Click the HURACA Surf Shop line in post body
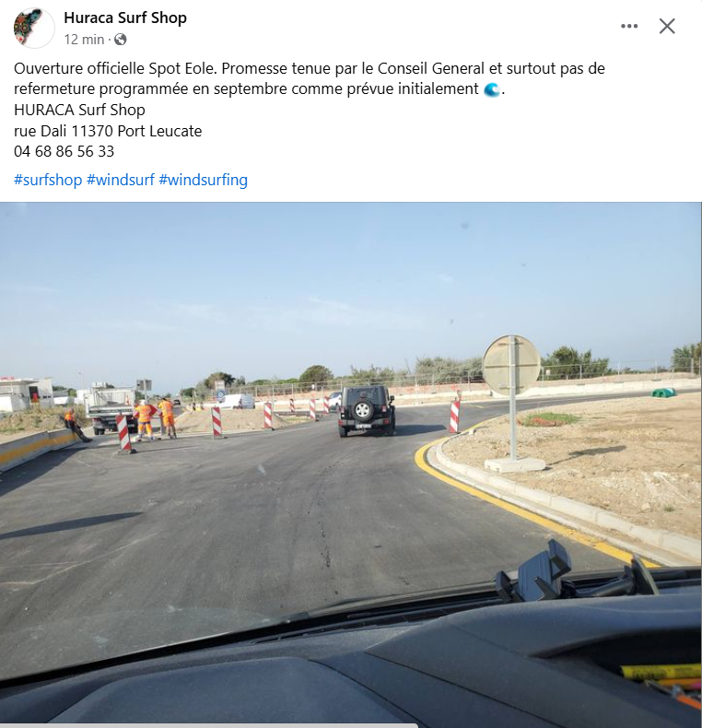The width and height of the screenshot is (702, 728). tap(79, 110)
